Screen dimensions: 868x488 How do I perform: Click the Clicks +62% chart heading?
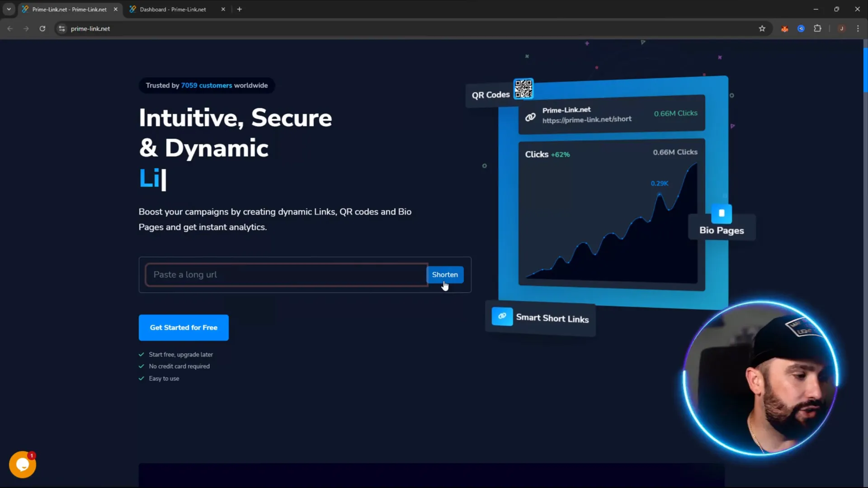547,155
